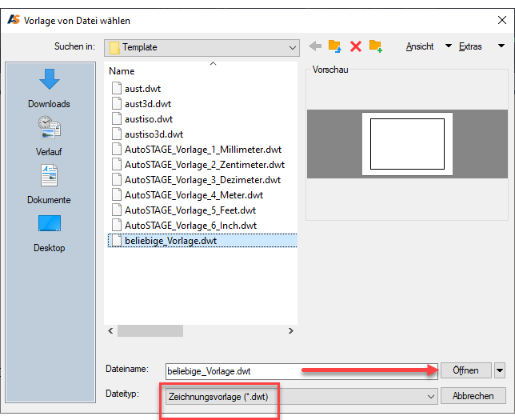The width and height of the screenshot is (515, 420).
Task: Click the Öffnen button
Action: [x=465, y=370]
